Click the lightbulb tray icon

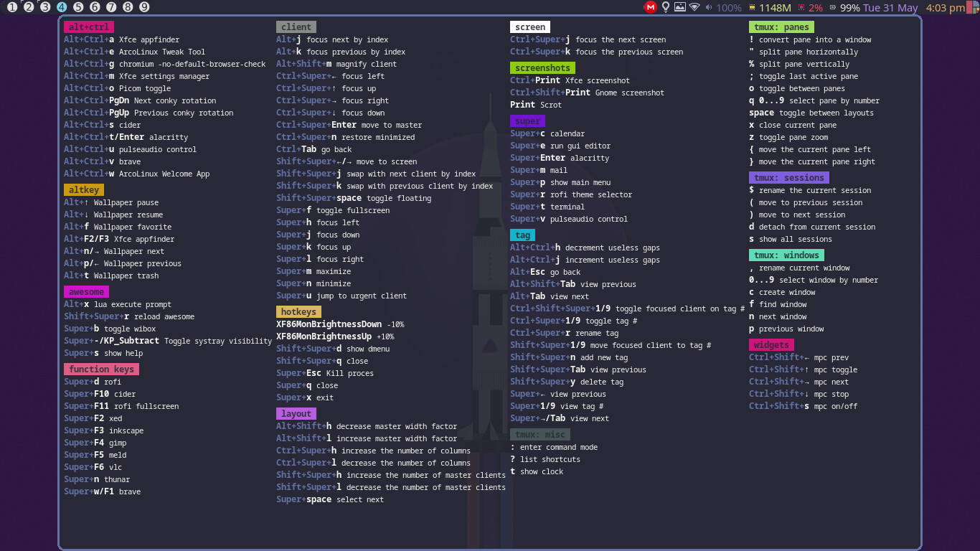[x=666, y=7]
